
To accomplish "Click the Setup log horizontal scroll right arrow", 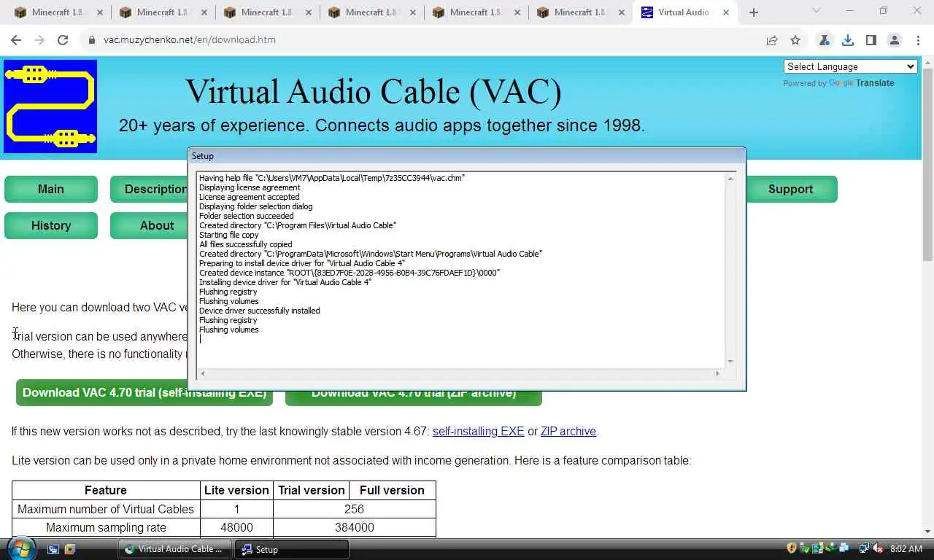I will tap(717, 373).
